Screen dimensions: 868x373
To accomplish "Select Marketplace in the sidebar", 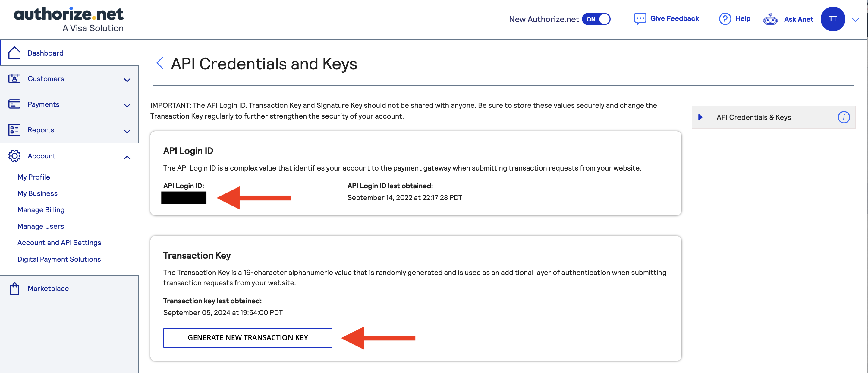I will (x=48, y=288).
